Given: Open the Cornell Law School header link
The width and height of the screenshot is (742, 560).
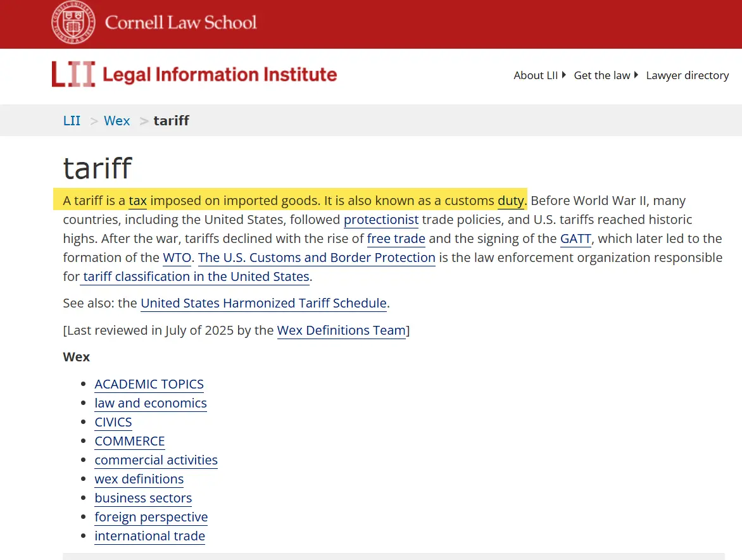Looking at the screenshot, I should point(181,22).
